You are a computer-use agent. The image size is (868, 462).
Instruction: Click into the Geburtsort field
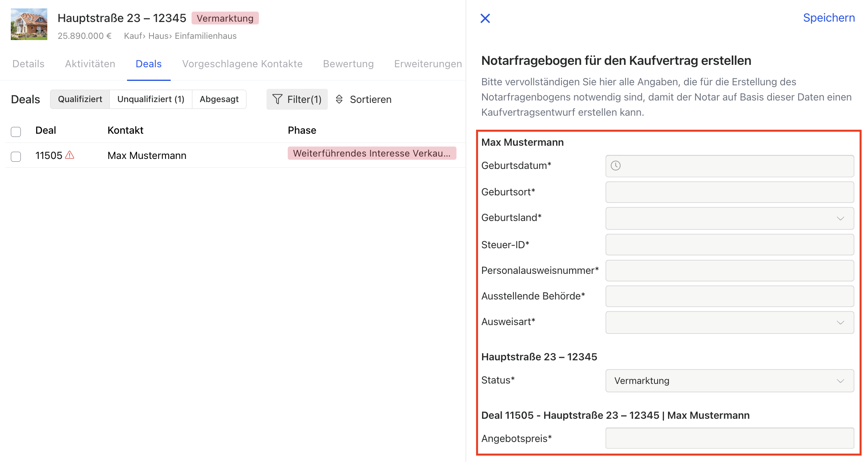click(729, 192)
